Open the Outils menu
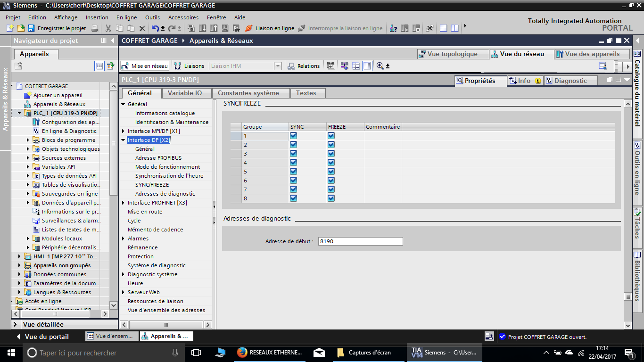Image resolution: width=644 pixels, height=362 pixels. click(x=152, y=17)
